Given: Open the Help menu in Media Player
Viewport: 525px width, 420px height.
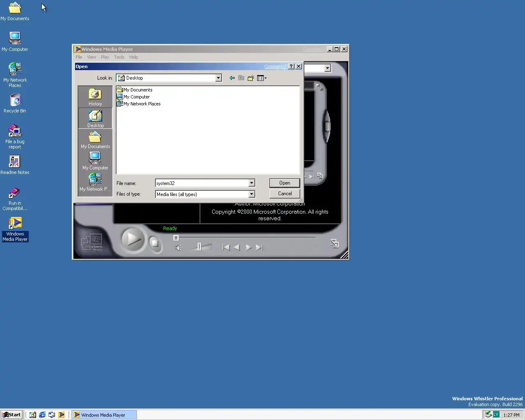Looking at the screenshot, I should (x=134, y=57).
